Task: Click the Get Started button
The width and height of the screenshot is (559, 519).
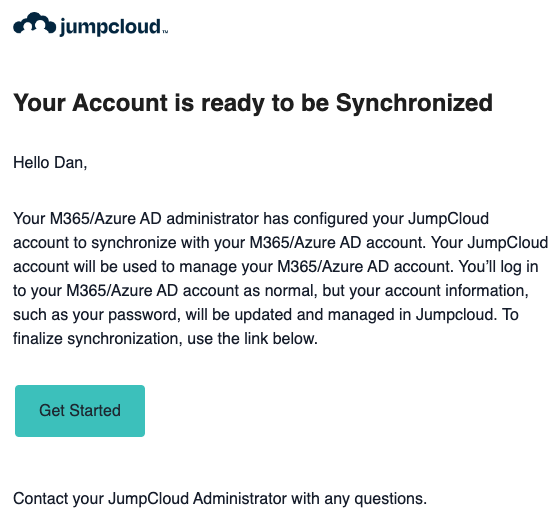Action: click(x=80, y=411)
